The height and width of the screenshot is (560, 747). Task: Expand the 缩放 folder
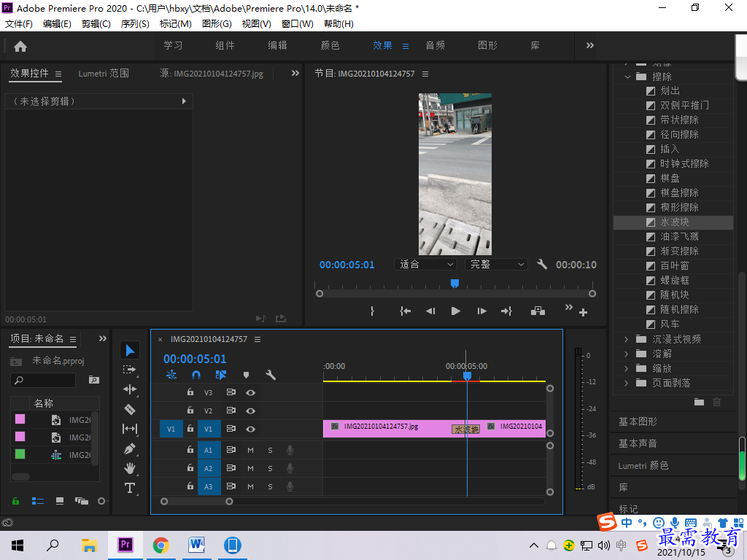click(627, 368)
